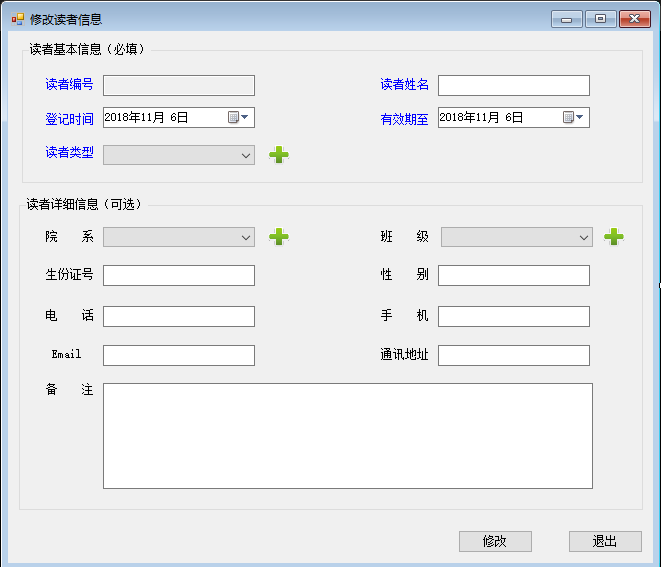Focus the 性别 text box

[514, 275]
